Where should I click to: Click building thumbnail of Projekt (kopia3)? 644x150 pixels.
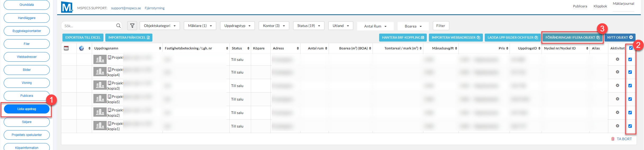point(100,85)
